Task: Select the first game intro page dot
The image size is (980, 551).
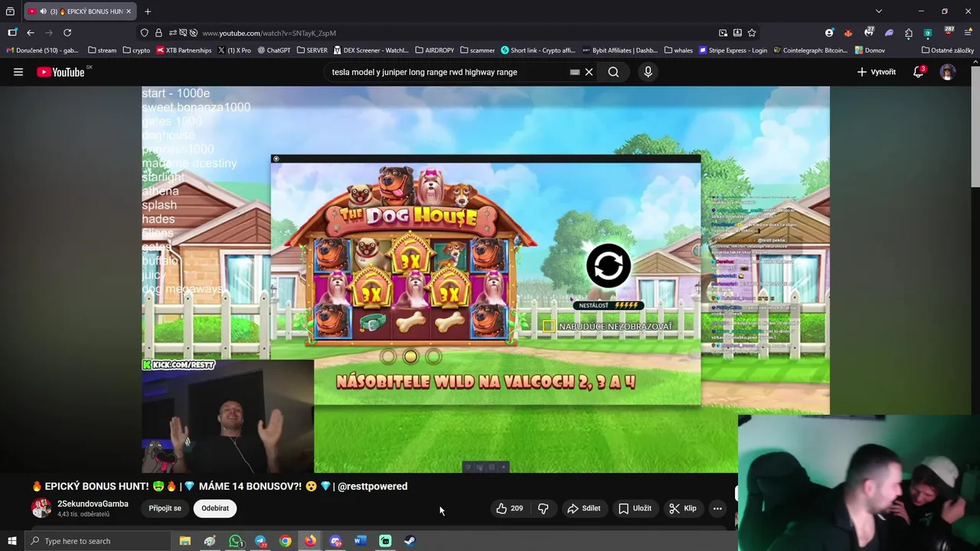Action: tap(388, 357)
